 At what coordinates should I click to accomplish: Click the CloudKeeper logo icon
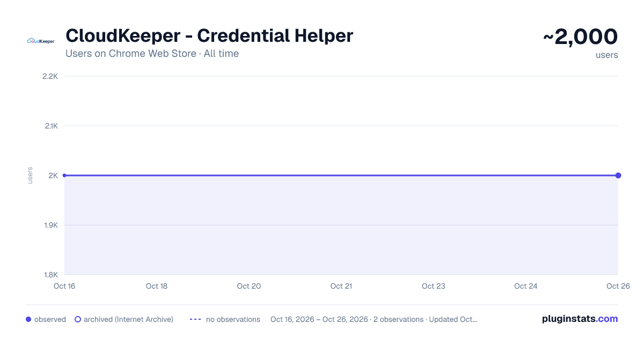[41, 41]
